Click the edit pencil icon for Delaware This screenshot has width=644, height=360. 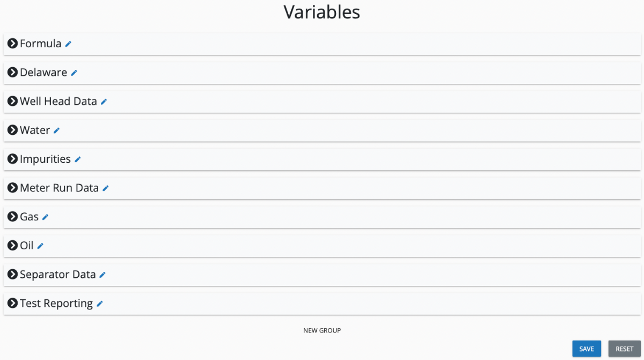74,73
